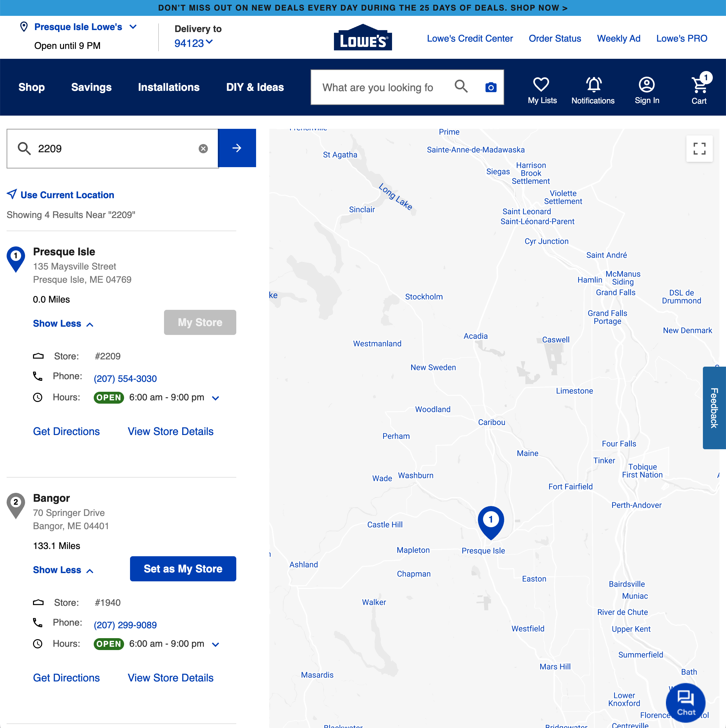Open the chat bubble assistant

point(685,702)
